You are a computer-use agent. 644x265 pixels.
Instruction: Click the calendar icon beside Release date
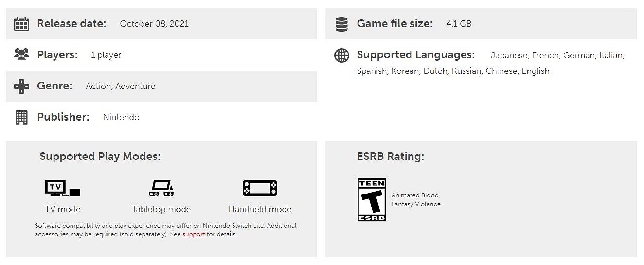click(21, 24)
